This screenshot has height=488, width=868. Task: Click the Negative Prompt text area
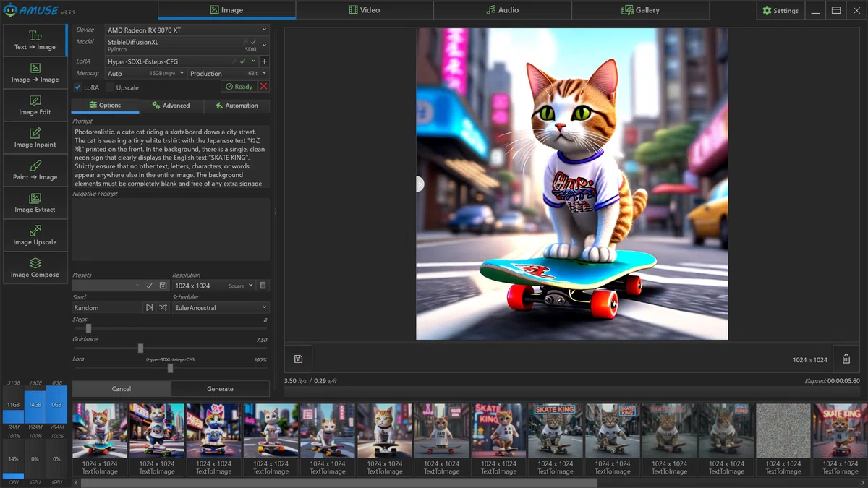click(x=171, y=229)
